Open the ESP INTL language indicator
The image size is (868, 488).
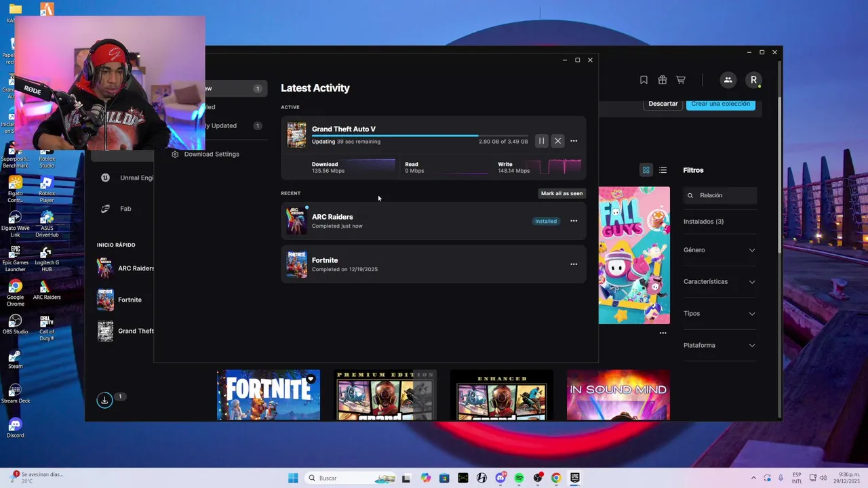(x=797, y=478)
